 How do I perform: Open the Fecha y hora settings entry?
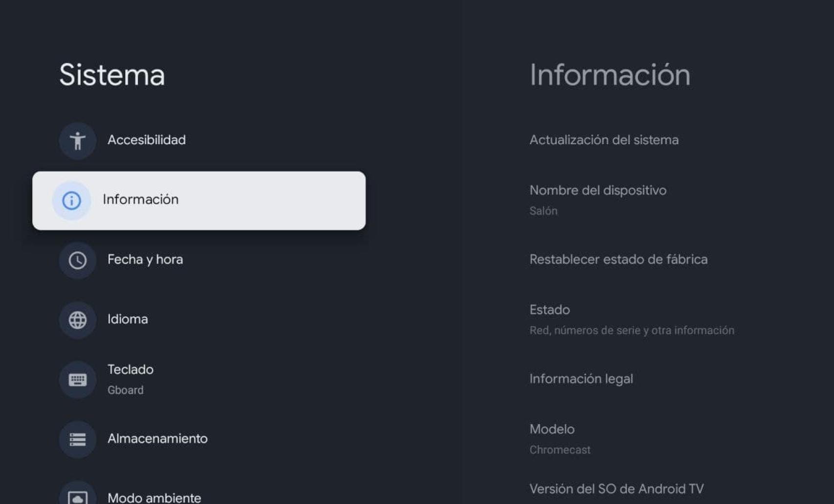point(145,260)
